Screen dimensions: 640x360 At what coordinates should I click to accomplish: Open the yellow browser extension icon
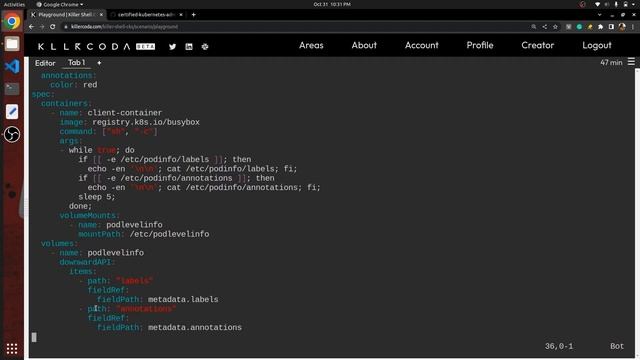pos(590,27)
